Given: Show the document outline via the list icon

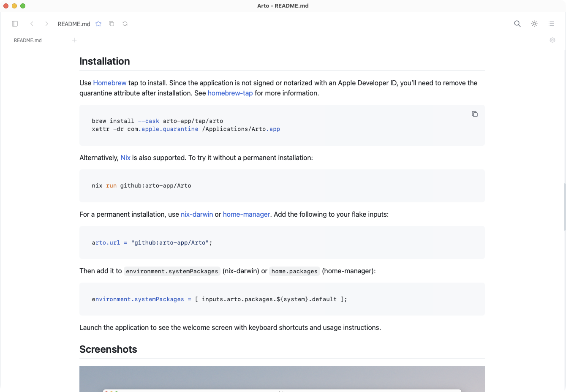Looking at the screenshot, I should coord(551,24).
